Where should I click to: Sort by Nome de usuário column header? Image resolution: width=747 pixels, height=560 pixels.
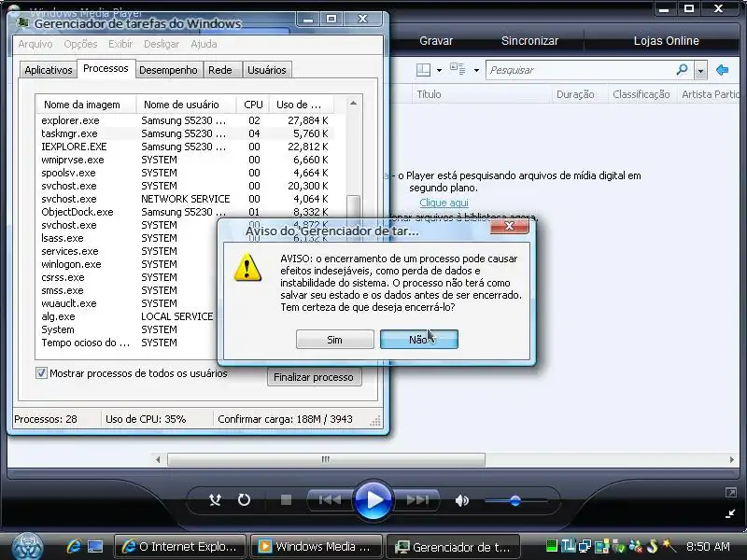(186, 105)
